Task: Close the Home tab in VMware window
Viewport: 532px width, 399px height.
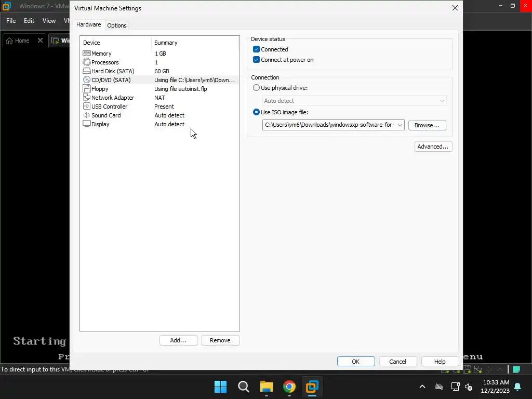Action: pyautogui.click(x=40, y=41)
